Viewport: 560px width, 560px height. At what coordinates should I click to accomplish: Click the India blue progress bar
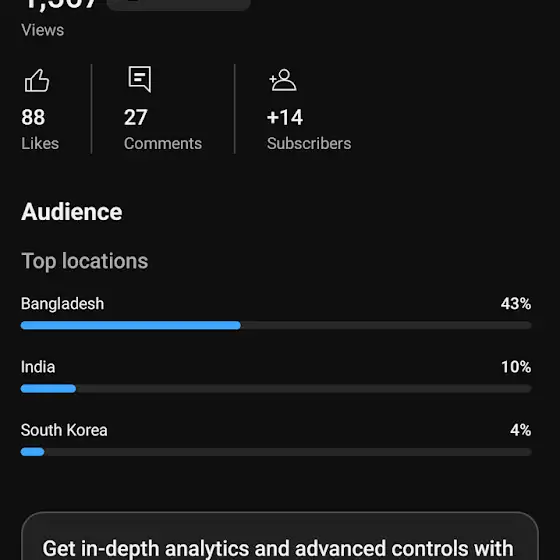point(48,389)
